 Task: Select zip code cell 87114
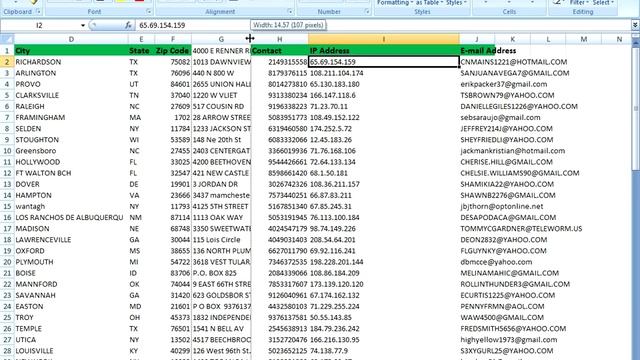173,218
